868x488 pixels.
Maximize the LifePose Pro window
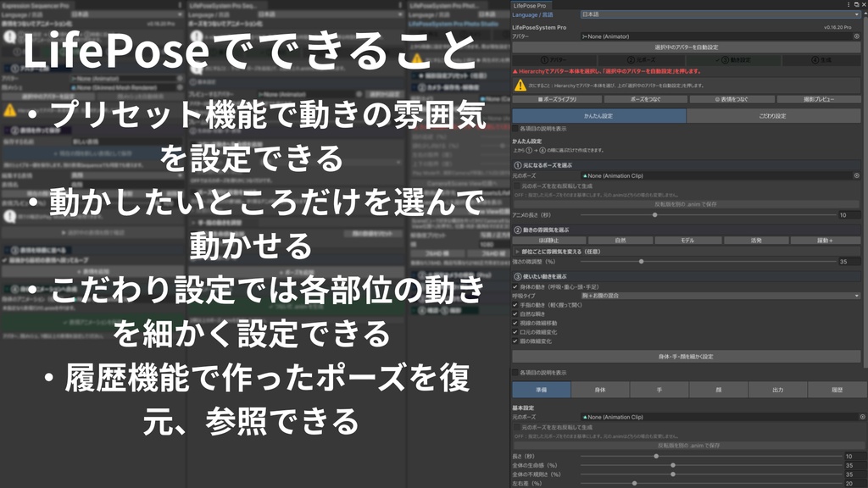coord(856,5)
